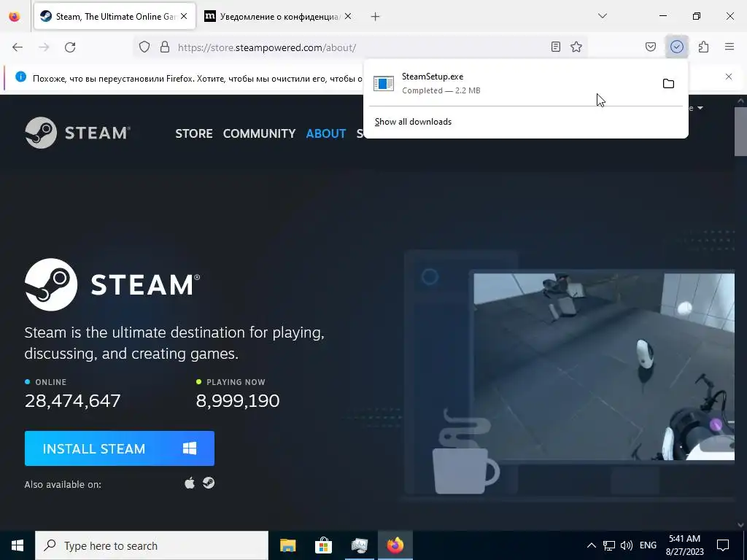
Task: Open File Explorer from taskbar
Action: (287, 545)
